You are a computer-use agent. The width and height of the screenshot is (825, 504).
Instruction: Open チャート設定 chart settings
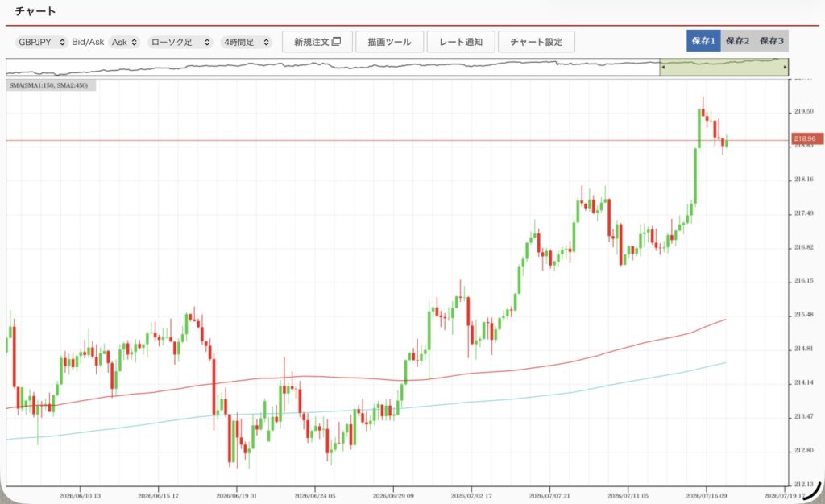[x=536, y=42]
